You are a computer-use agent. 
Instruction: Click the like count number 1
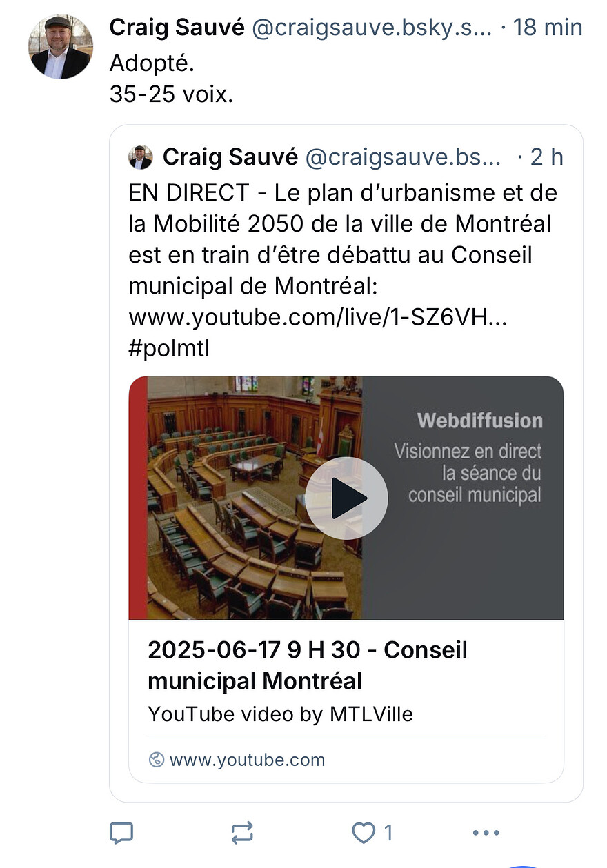point(388,833)
